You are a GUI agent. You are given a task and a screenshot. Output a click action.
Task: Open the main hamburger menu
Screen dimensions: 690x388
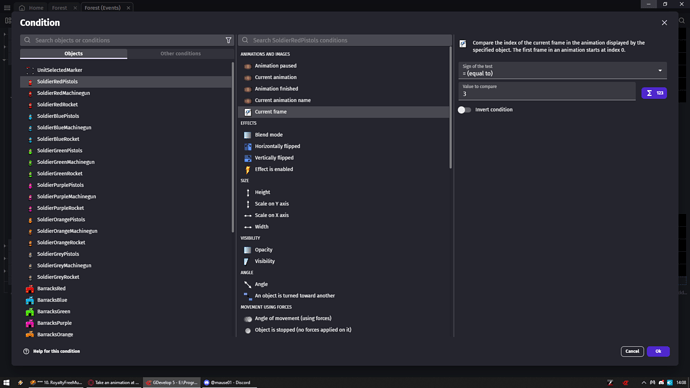click(7, 7)
